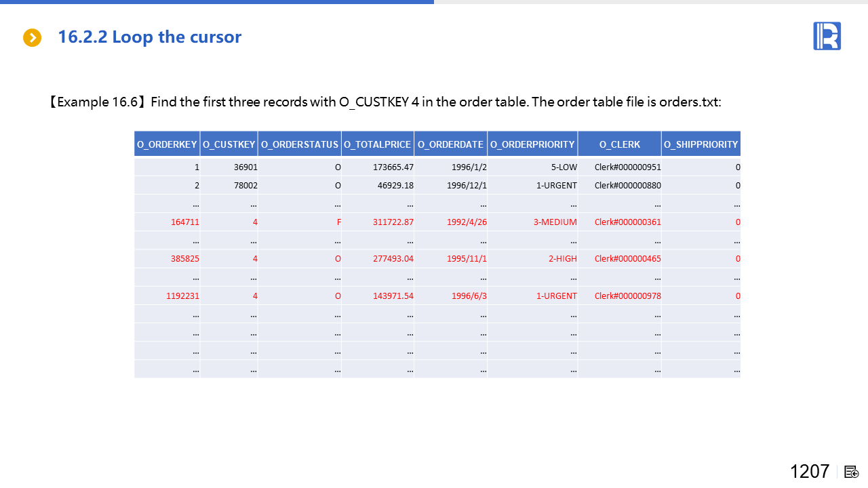Viewport: 868px width, 488px height.
Task: Click the blue progress bar at top
Action: click(217, 2)
